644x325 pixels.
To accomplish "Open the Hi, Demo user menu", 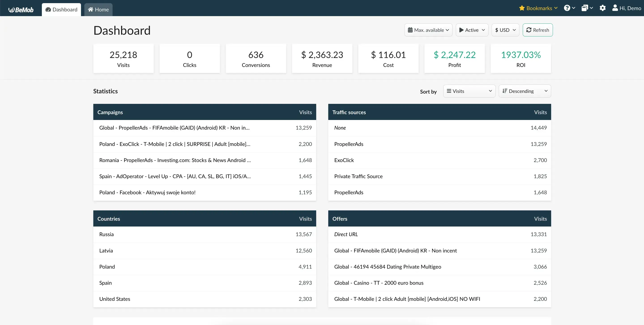I will pos(627,8).
